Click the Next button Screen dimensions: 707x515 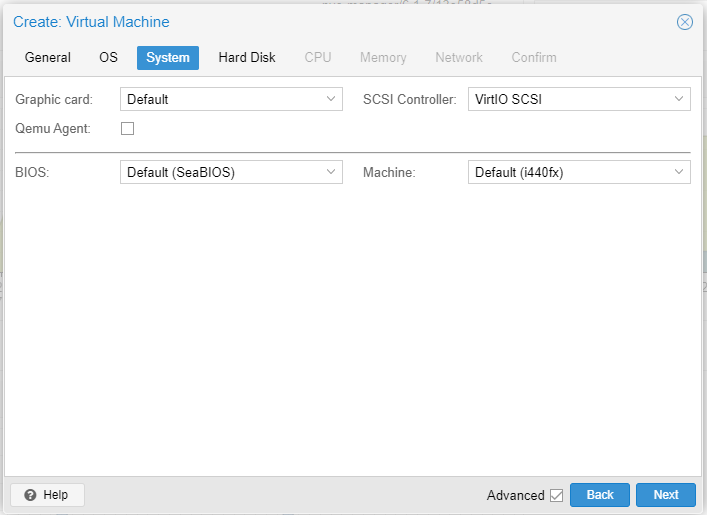666,495
